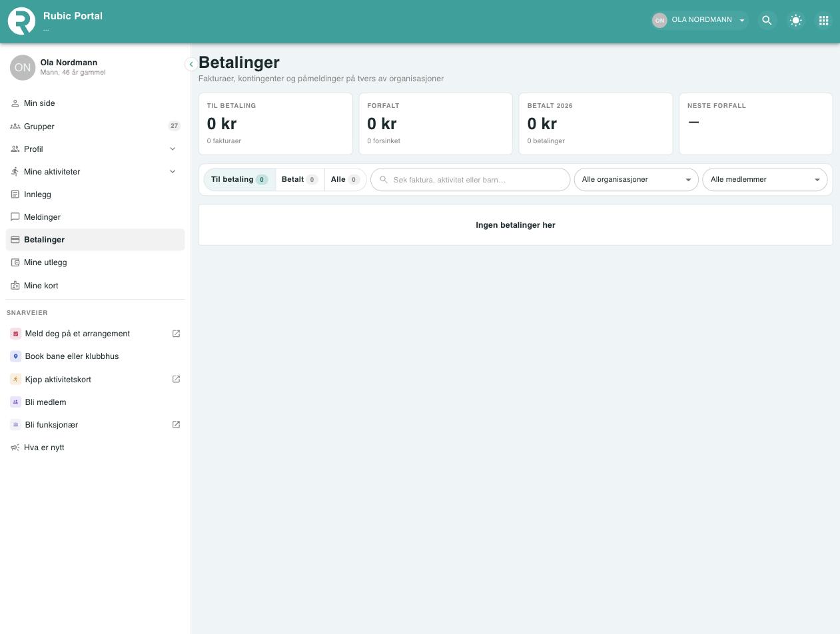Click the Betalinger page heading
Screen dimensions: 840x634
tap(239, 63)
